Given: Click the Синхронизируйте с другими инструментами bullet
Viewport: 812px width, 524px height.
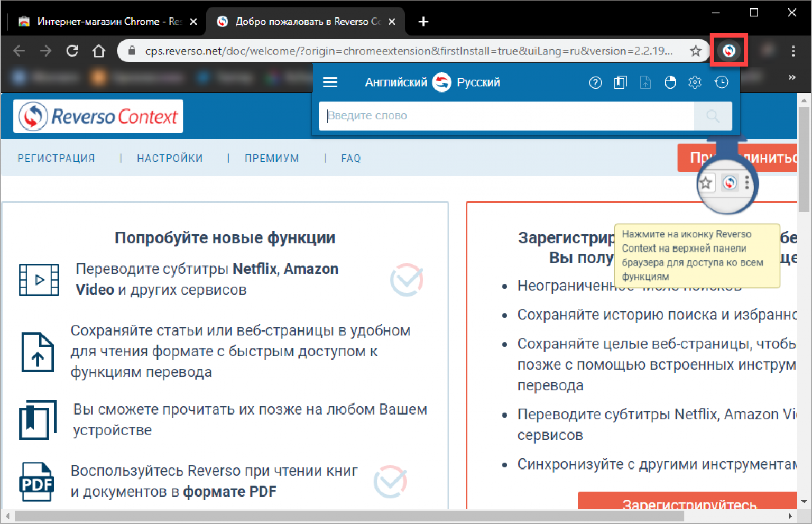Looking at the screenshot, I should point(657,464).
